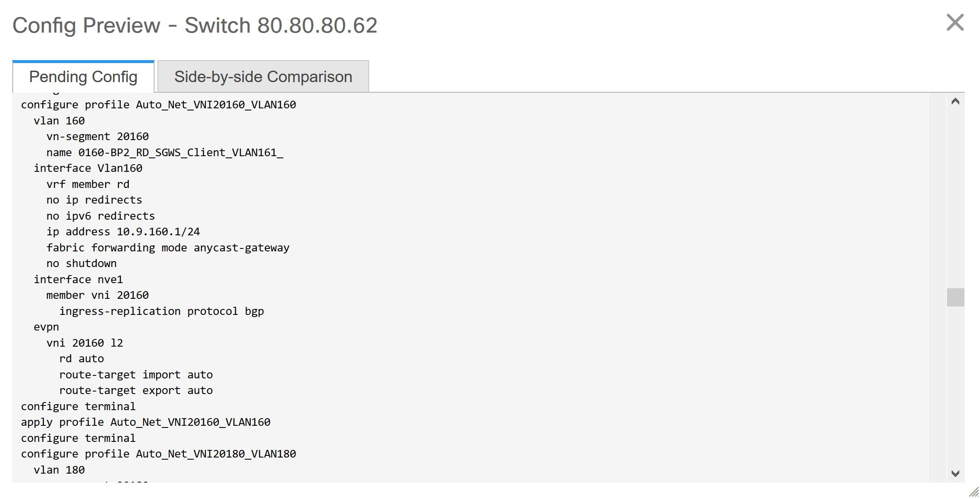980x499 pixels.
Task: Click 'fabric forwarding mode anycast-gateway' line
Action: 168,248
